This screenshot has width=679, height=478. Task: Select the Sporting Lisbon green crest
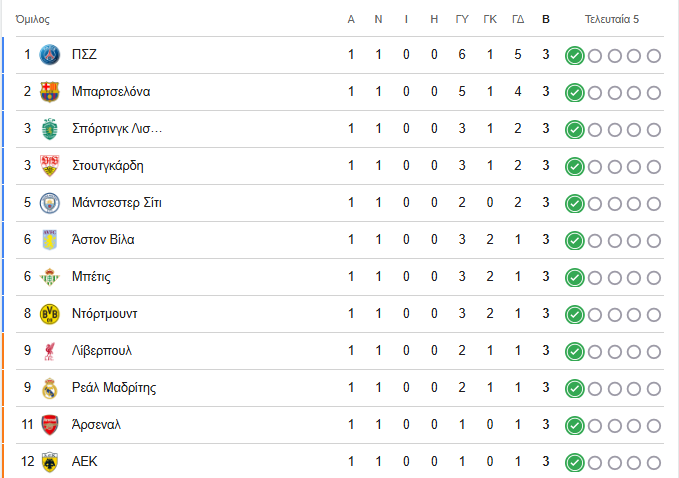coord(49,129)
